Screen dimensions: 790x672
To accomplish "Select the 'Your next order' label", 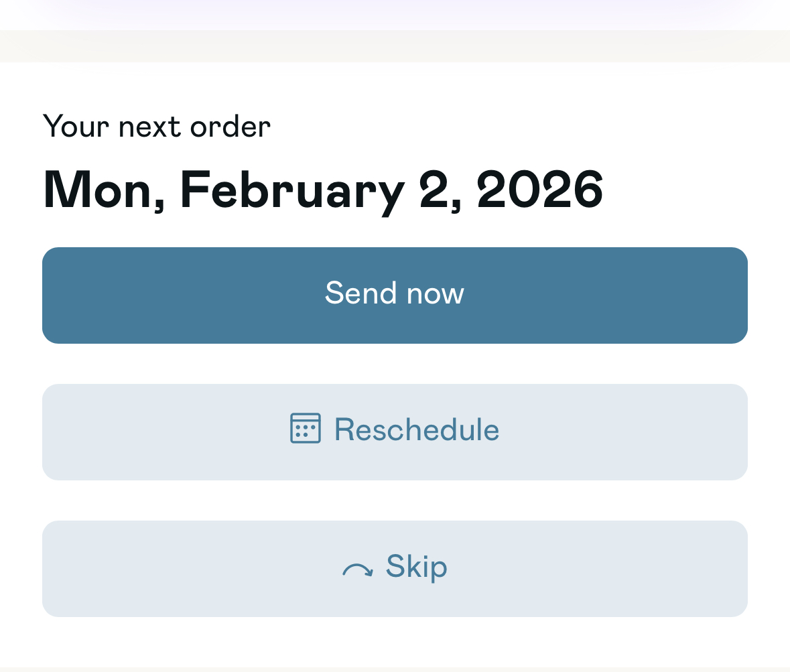I will (156, 126).
